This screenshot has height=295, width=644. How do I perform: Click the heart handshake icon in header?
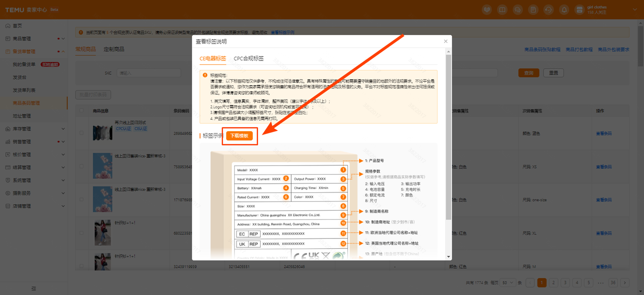(487, 10)
